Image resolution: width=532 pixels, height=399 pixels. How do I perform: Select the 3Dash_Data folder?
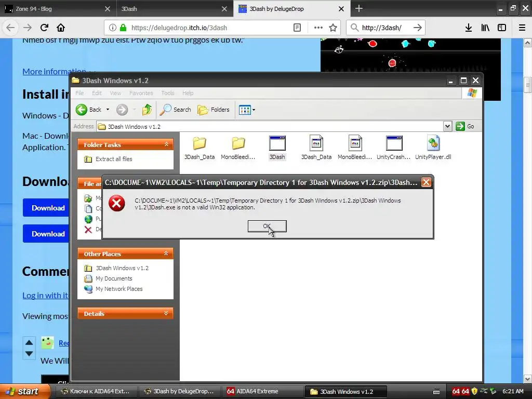point(199,148)
